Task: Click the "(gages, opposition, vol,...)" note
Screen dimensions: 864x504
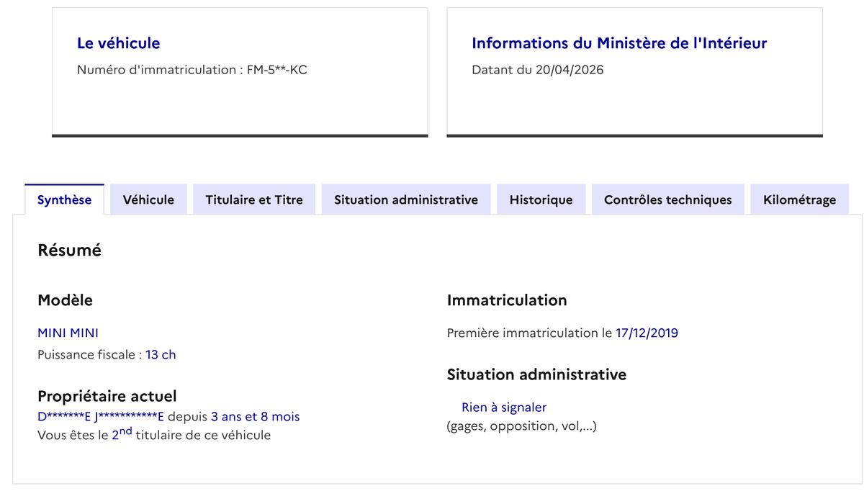Action: (521, 426)
